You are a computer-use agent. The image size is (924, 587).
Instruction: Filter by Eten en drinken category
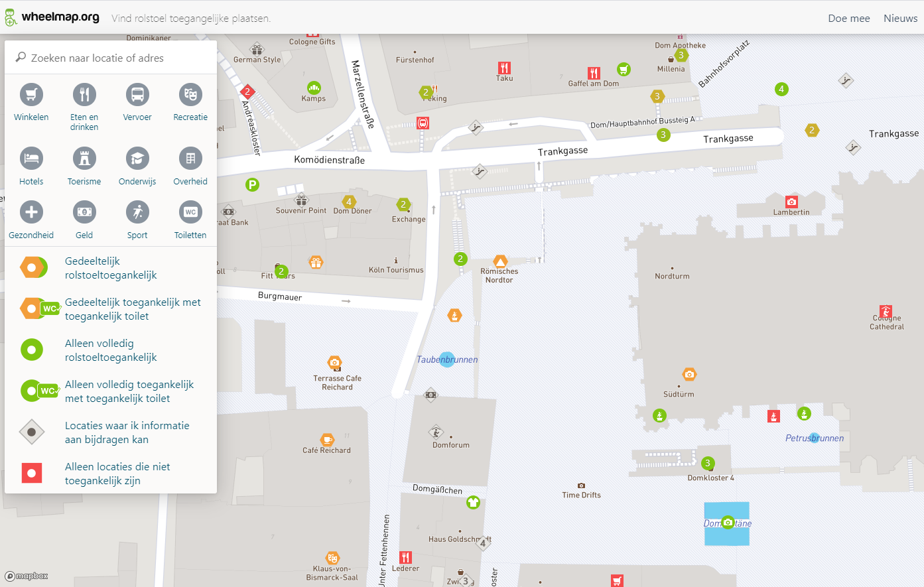click(x=84, y=95)
